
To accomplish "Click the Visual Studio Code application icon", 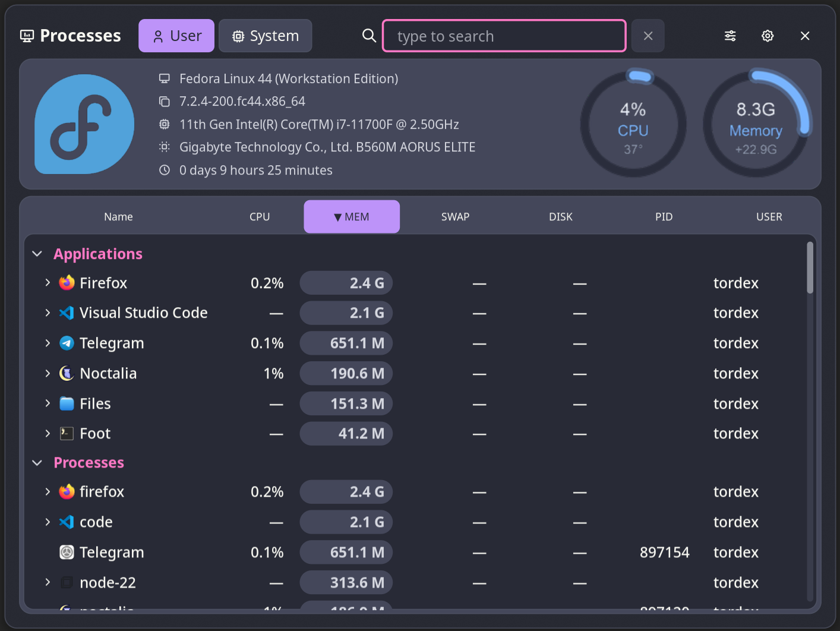I will [67, 313].
